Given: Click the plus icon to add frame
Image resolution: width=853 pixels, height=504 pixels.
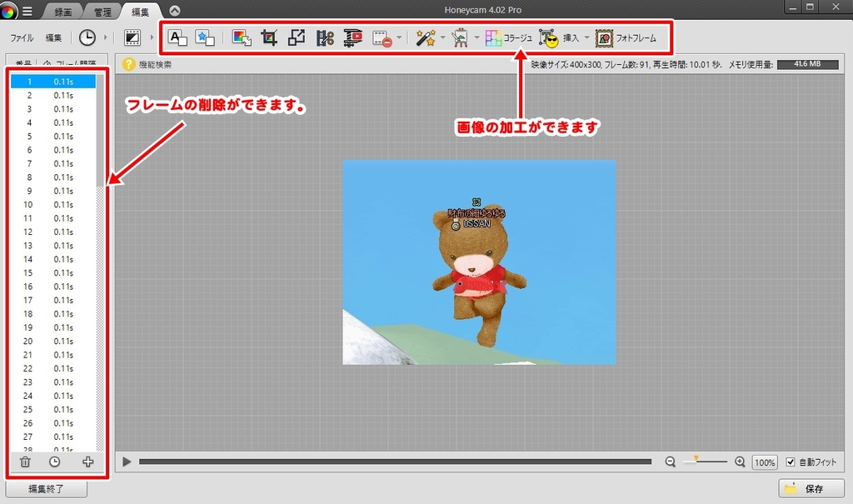Looking at the screenshot, I should point(87,462).
